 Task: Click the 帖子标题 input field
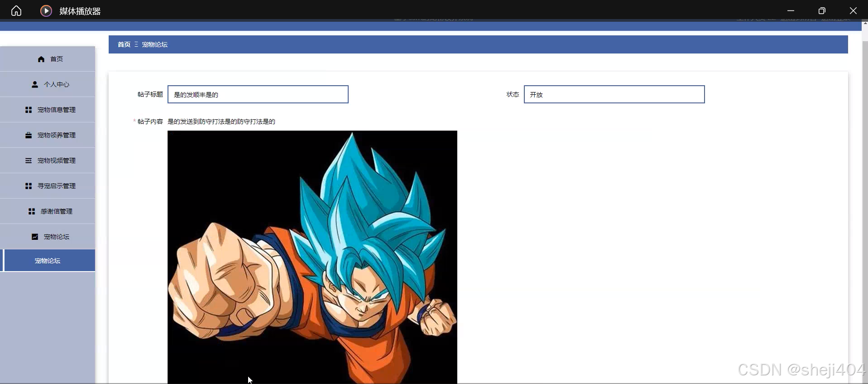click(x=258, y=94)
